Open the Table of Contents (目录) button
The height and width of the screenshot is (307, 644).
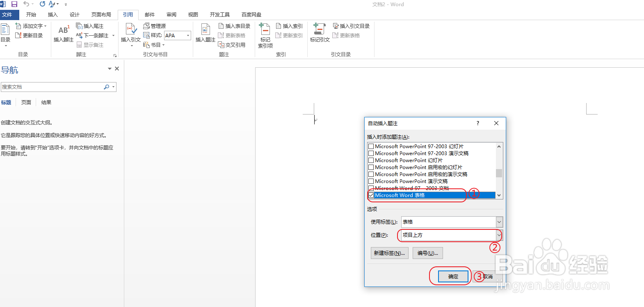pyautogui.click(x=5, y=34)
